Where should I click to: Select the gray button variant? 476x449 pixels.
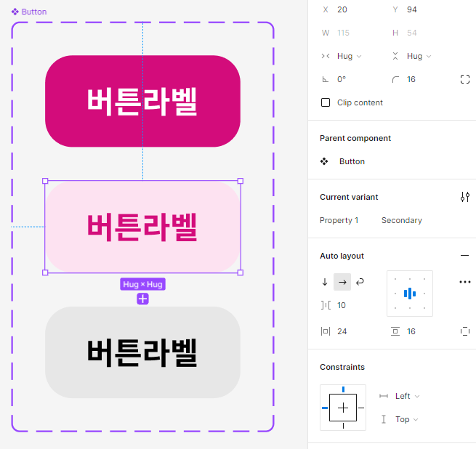[142, 352]
